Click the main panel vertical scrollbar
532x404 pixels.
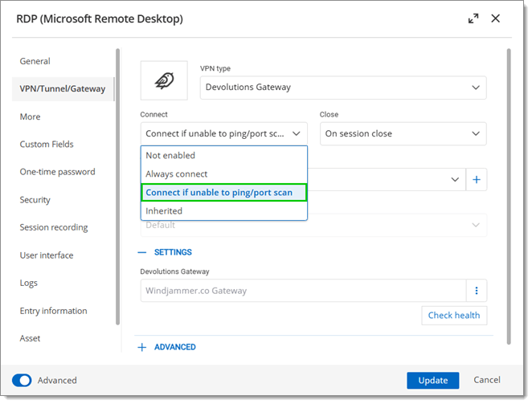coord(509,197)
